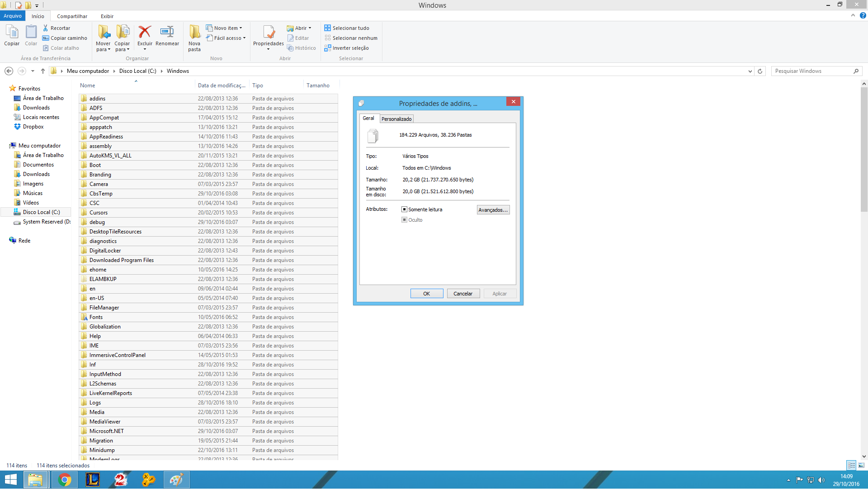Create a Nova pasta

(194, 38)
